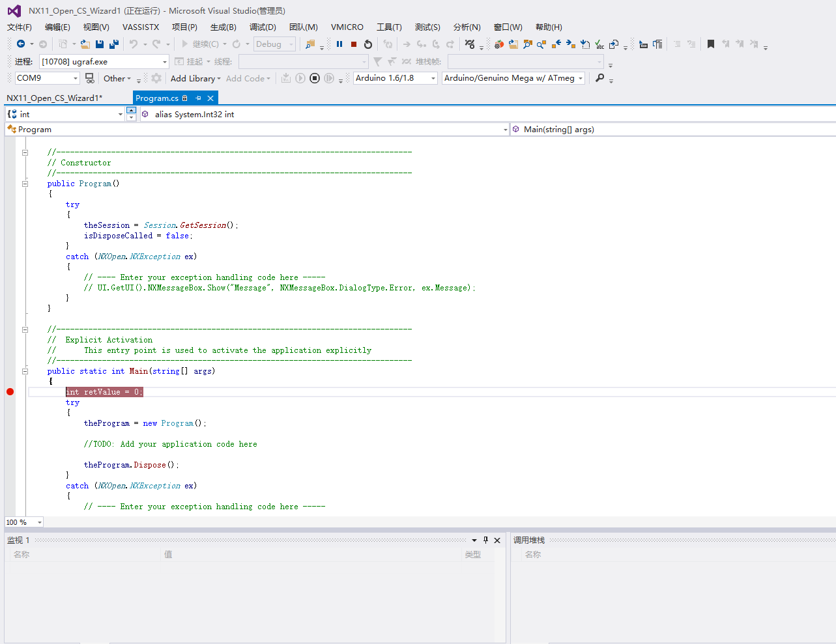Image resolution: width=836 pixels, height=644 pixels.
Task: Select the Break All (pause) debug icon
Action: (x=339, y=44)
